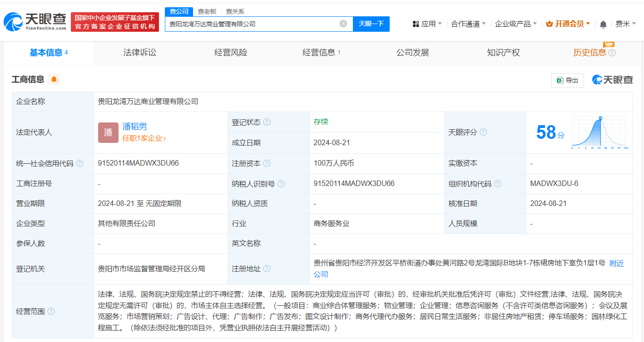Screen dimensions: 644x342
Task: Click help icon next to 天眼评分
Action: tap(483, 132)
